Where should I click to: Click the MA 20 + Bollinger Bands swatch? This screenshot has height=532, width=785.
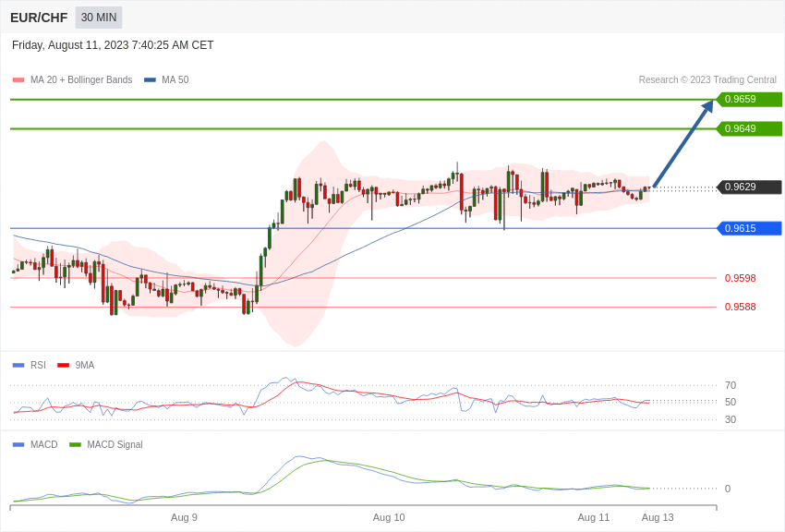point(18,80)
